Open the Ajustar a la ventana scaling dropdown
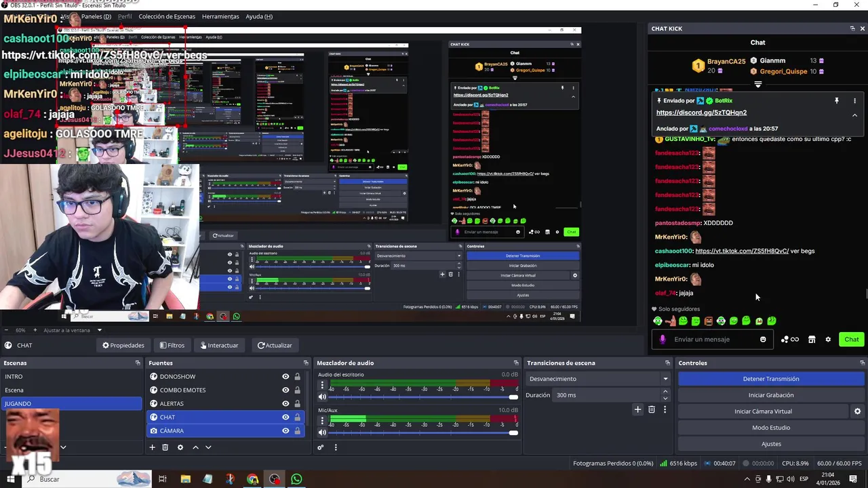Screen dimensions: 868x488 [x=73, y=330]
